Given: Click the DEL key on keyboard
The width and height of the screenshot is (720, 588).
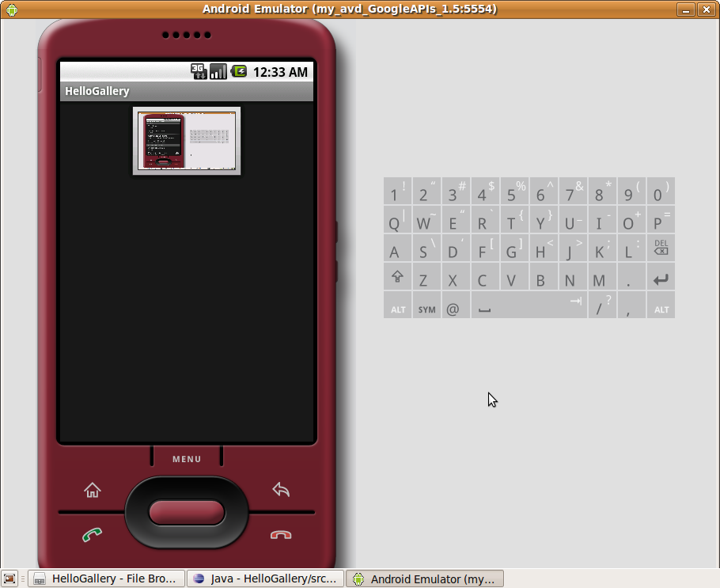Looking at the screenshot, I should (661, 248).
